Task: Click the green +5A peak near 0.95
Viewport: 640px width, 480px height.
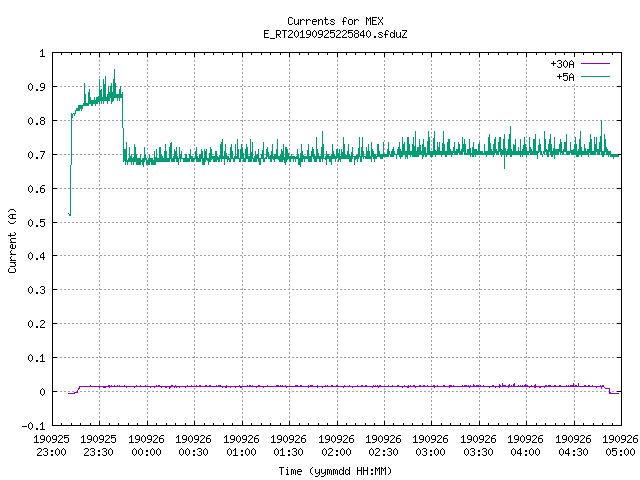Action: click(114, 71)
